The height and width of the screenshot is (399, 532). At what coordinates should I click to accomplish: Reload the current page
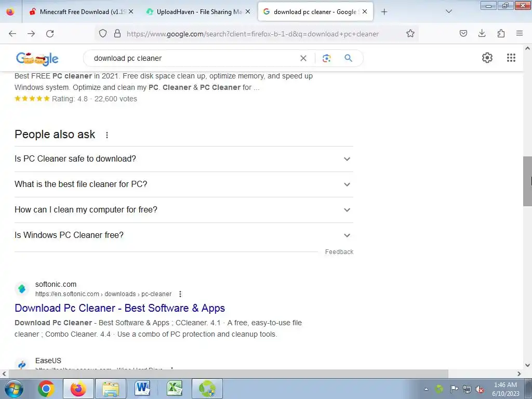(x=50, y=34)
